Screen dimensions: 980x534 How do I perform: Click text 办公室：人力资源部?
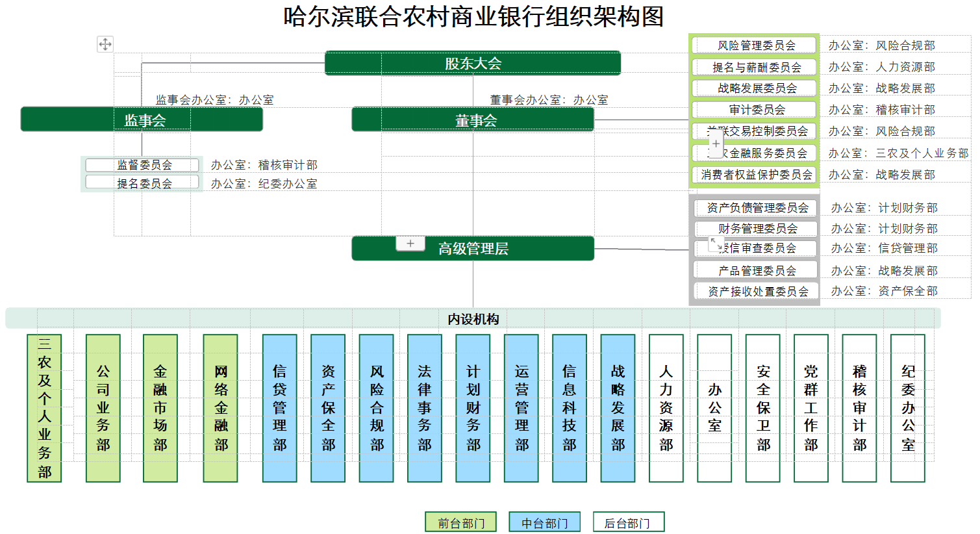click(x=882, y=67)
